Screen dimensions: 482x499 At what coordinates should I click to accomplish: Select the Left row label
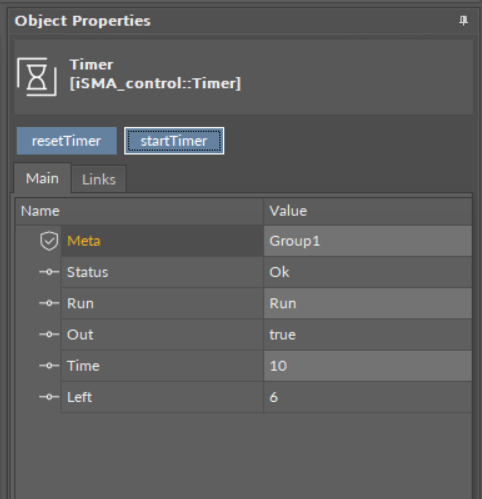(x=79, y=397)
